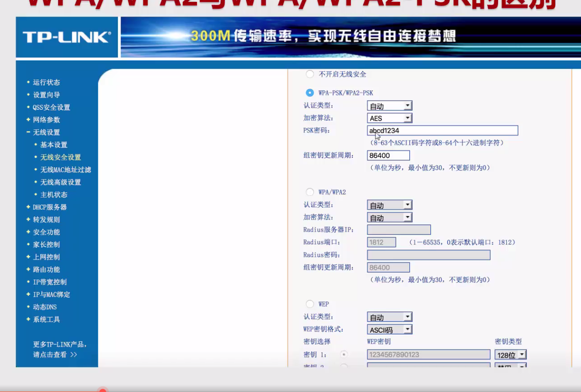Collapse 无线设置 menu
This screenshot has height=392, width=581.
pos(46,132)
